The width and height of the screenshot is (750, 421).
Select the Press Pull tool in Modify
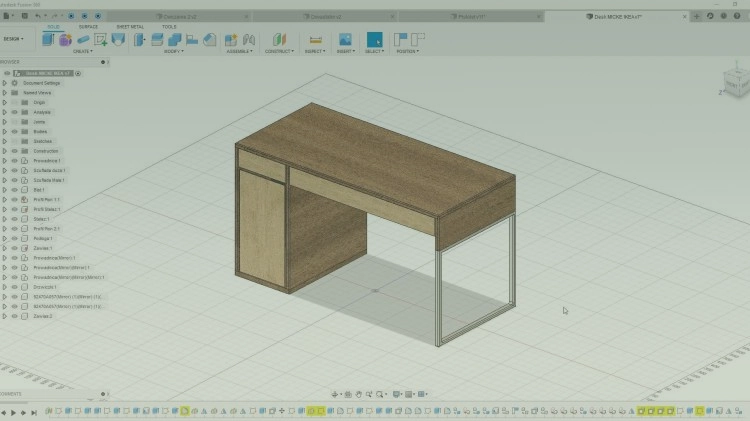click(141, 39)
